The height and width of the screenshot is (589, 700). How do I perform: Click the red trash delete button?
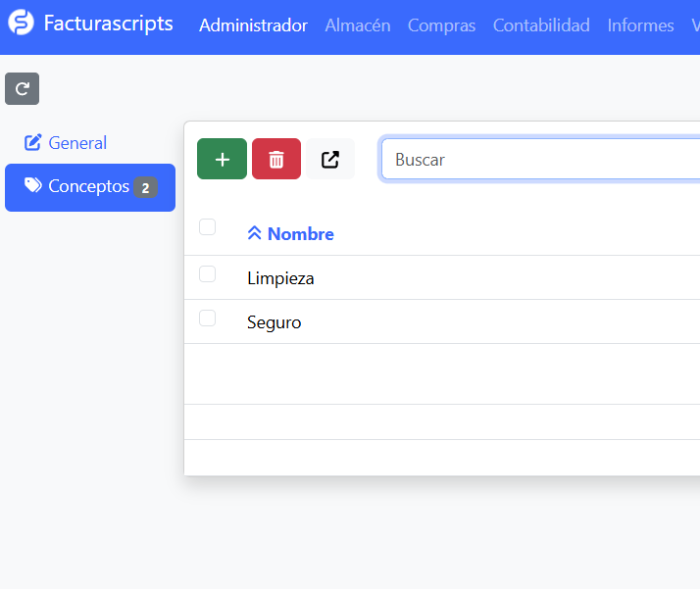click(x=276, y=159)
